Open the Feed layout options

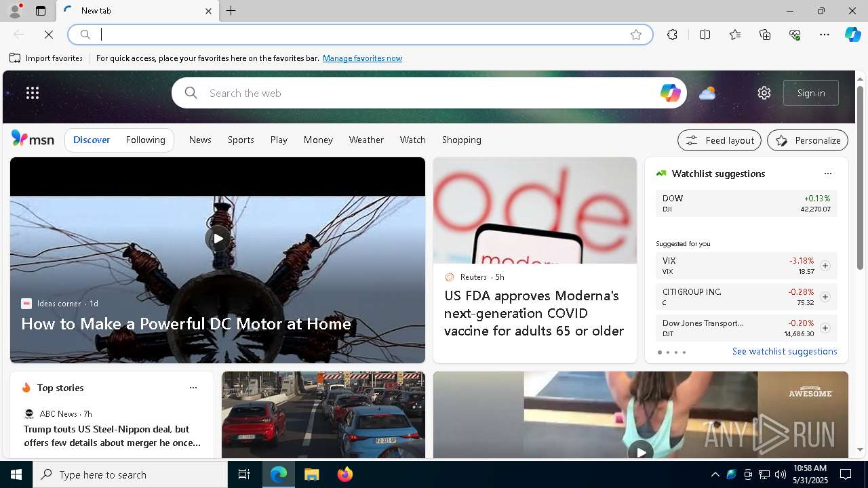[x=719, y=140]
